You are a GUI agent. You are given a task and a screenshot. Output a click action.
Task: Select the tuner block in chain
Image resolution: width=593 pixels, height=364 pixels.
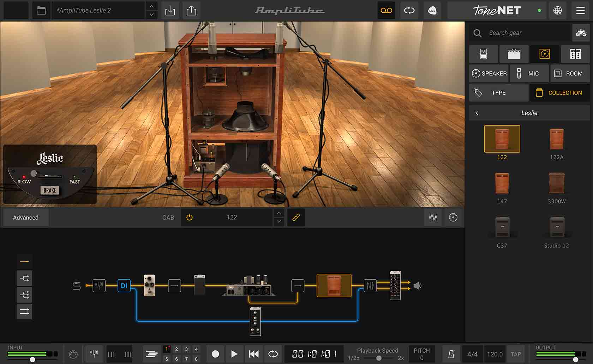pyautogui.click(x=99, y=285)
